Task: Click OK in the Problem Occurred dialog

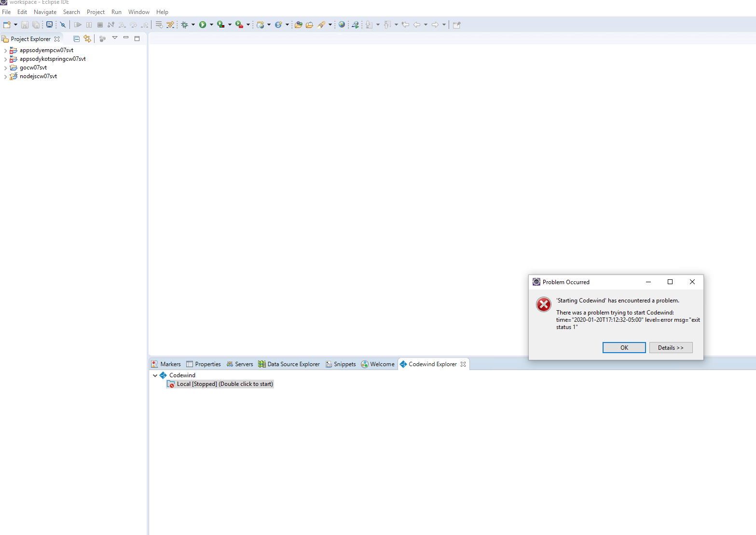Action: 624,347
